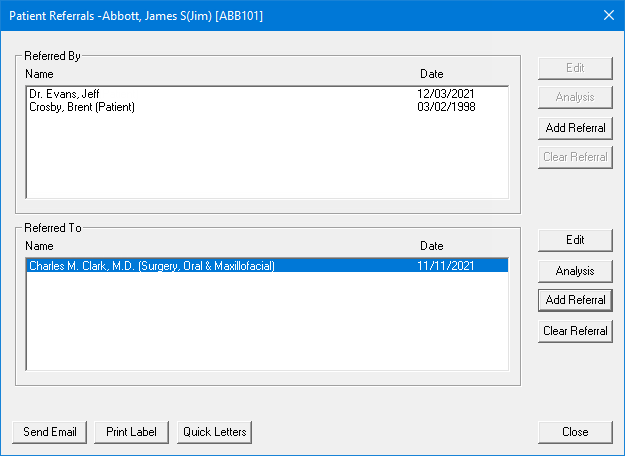Click Add Referral for the Referred To list
This screenshot has width=625, height=456.
[574, 300]
